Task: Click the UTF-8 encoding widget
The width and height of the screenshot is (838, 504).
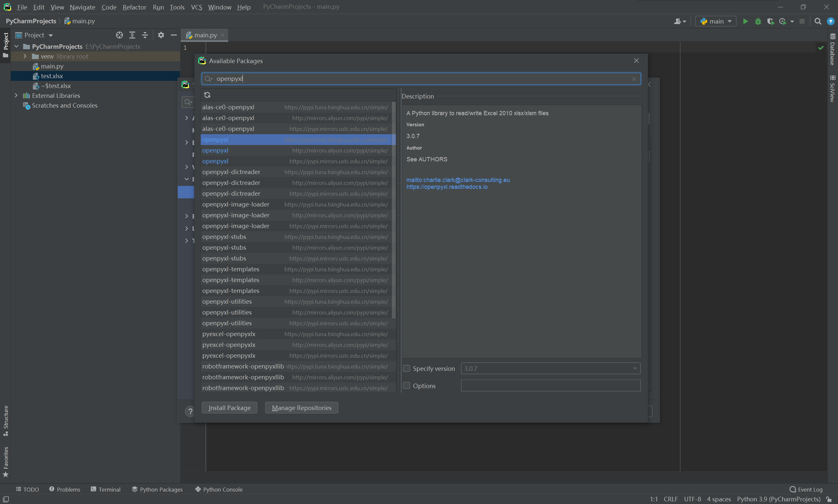Action: pyautogui.click(x=692, y=499)
